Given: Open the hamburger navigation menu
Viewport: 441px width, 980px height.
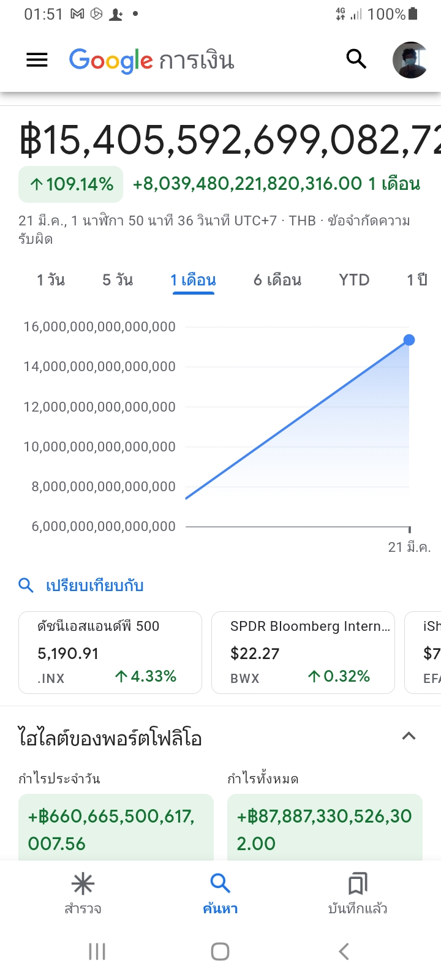Looking at the screenshot, I should point(37,60).
